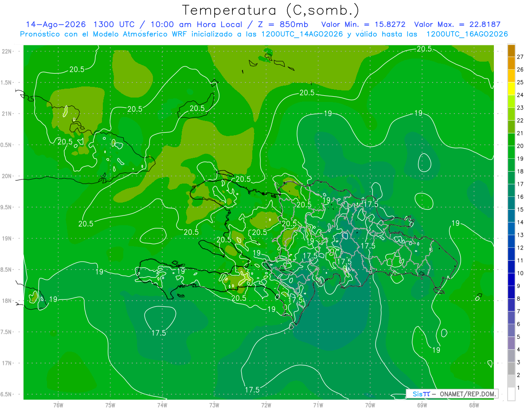Click the 69W longitude axis label
Viewport: 532px width, 411px height.
422,405
